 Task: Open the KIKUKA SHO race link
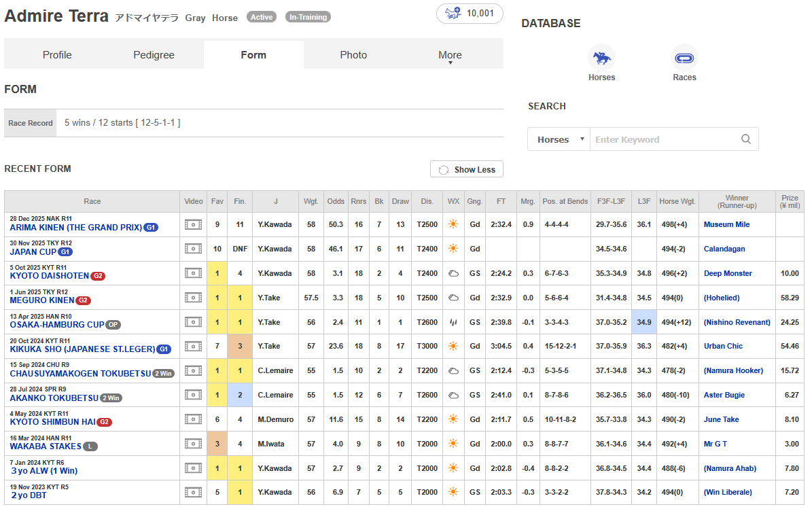82,349
